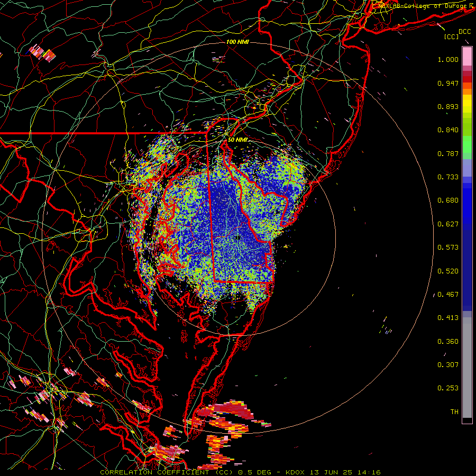The width and height of the screenshot is (476, 476).
Task: Click the 0.413 legend value
Action: point(448,318)
